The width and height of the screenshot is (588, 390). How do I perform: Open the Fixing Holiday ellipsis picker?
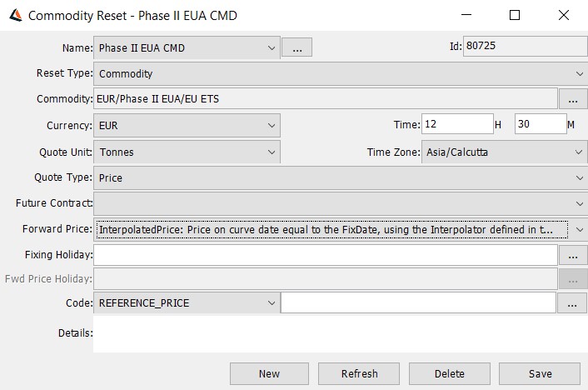[573, 255]
